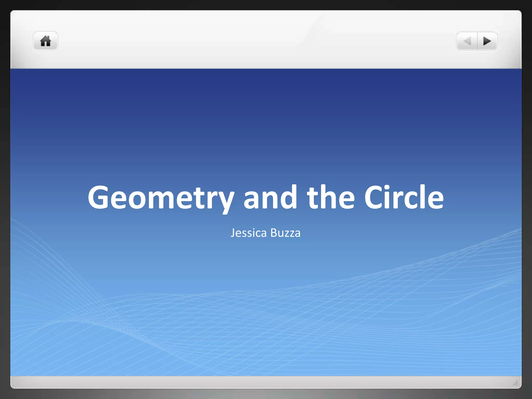Click the word 'the' in the title
The width and height of the screenshot is (532, 399).
330,197
